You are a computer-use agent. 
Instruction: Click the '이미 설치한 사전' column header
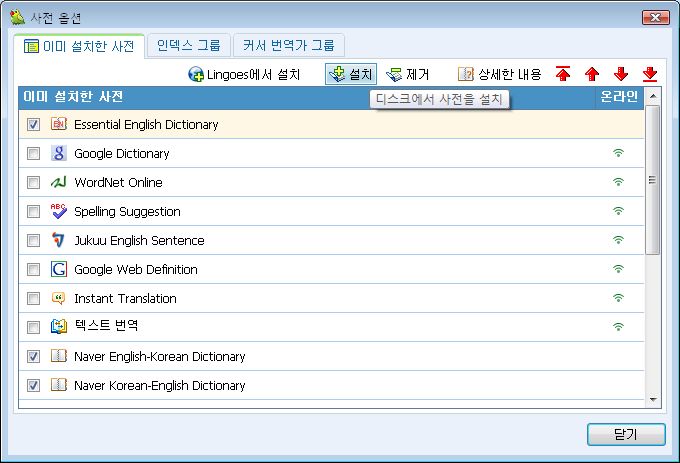click(x=307, y=97)
